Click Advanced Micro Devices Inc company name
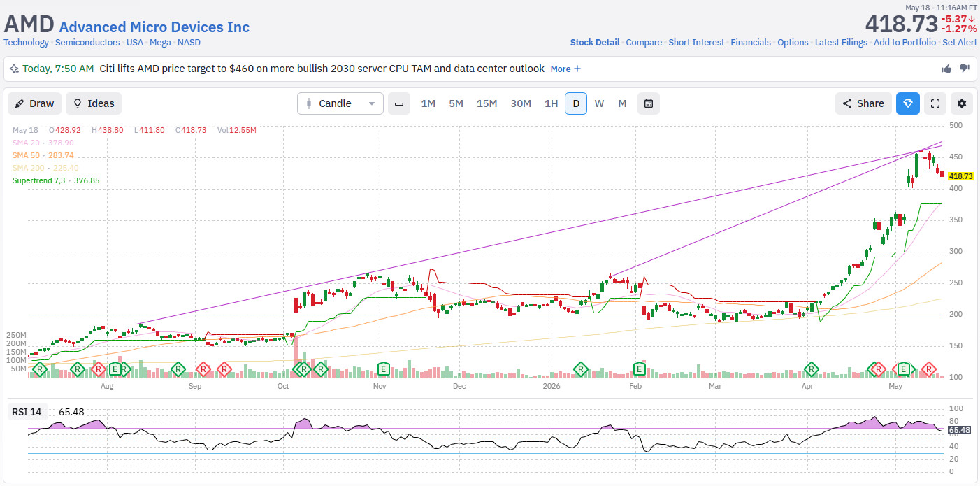This screenshot has width=980, height=486. 154,27
